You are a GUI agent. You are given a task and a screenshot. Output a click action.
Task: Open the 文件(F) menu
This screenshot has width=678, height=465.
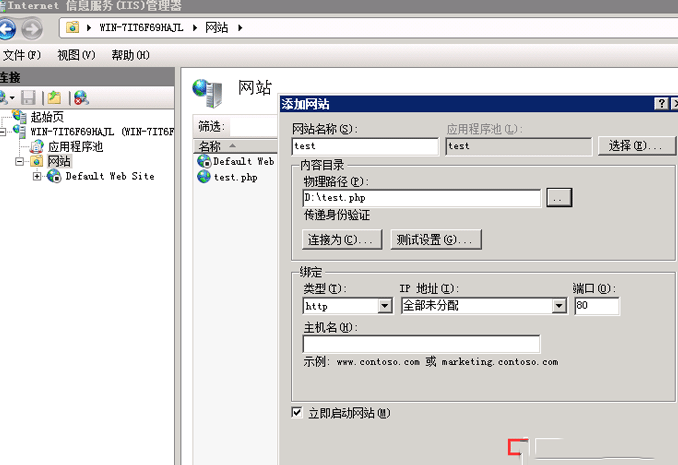click(22, 55)
